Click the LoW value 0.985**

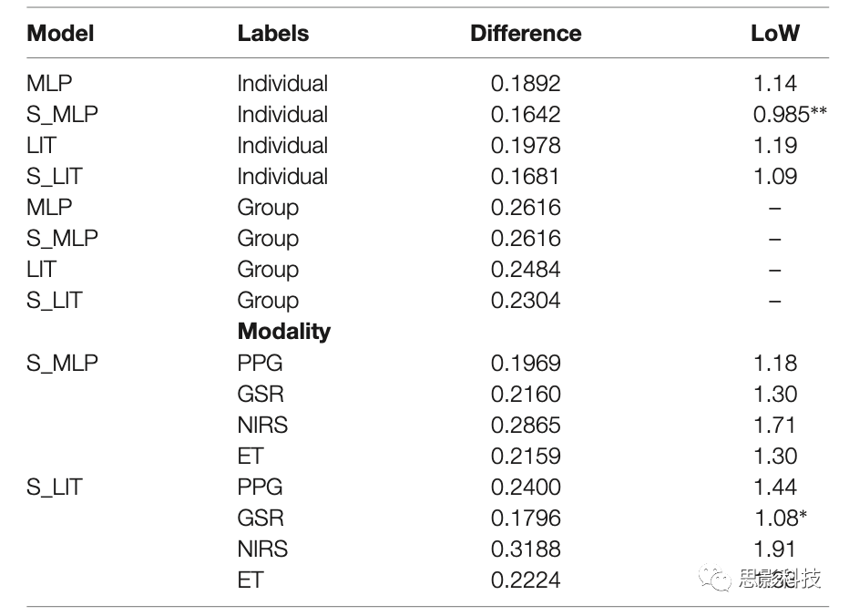pyautogui.click(x=789, y=115)
